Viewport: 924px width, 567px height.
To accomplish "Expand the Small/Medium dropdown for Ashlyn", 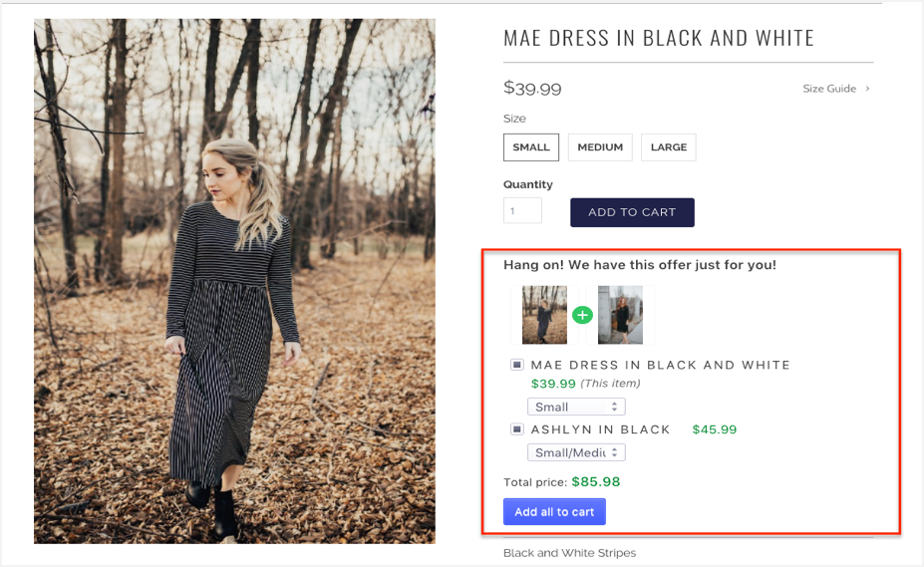I will (576, 452).
